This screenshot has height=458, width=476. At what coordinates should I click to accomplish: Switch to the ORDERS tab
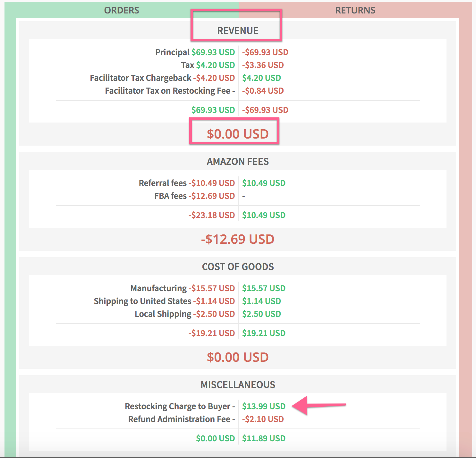point(121,10)
